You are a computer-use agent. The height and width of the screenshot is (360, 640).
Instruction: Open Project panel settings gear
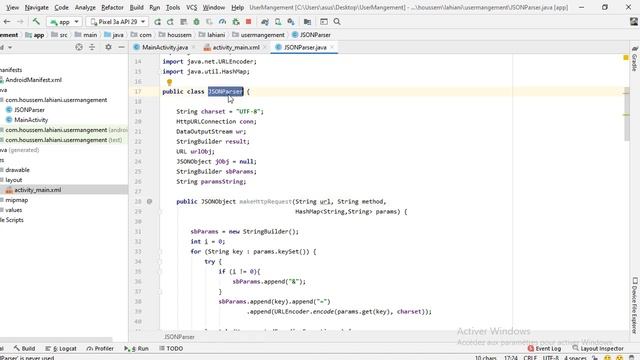[108, 47]
